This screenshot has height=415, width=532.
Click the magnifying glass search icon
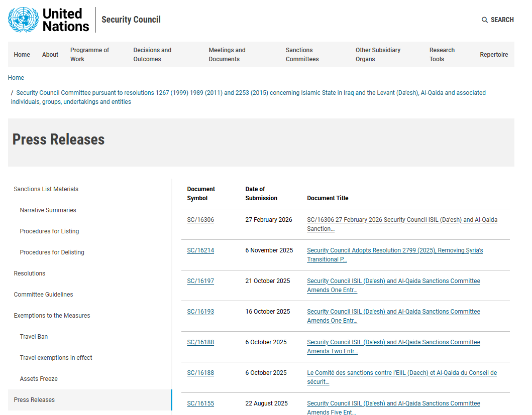484,20
